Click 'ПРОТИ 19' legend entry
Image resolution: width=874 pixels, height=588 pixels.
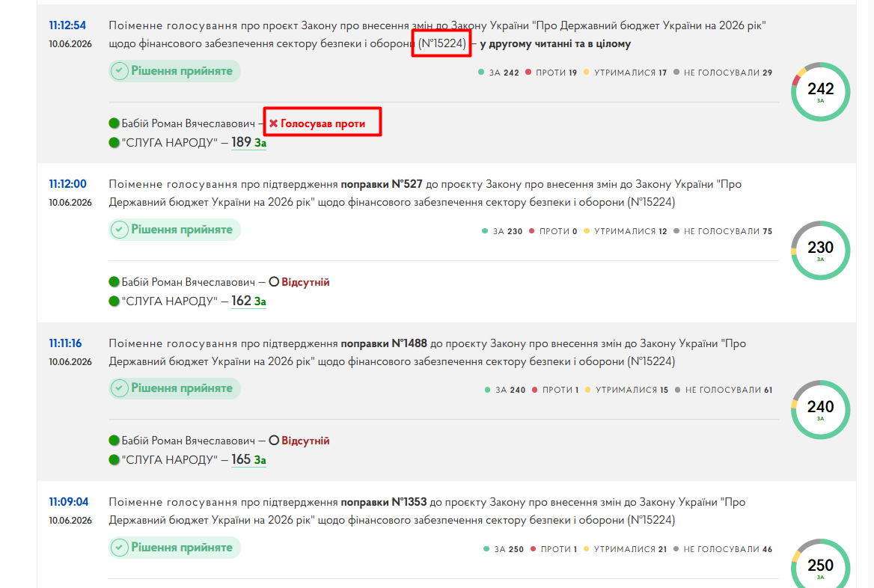551,73
